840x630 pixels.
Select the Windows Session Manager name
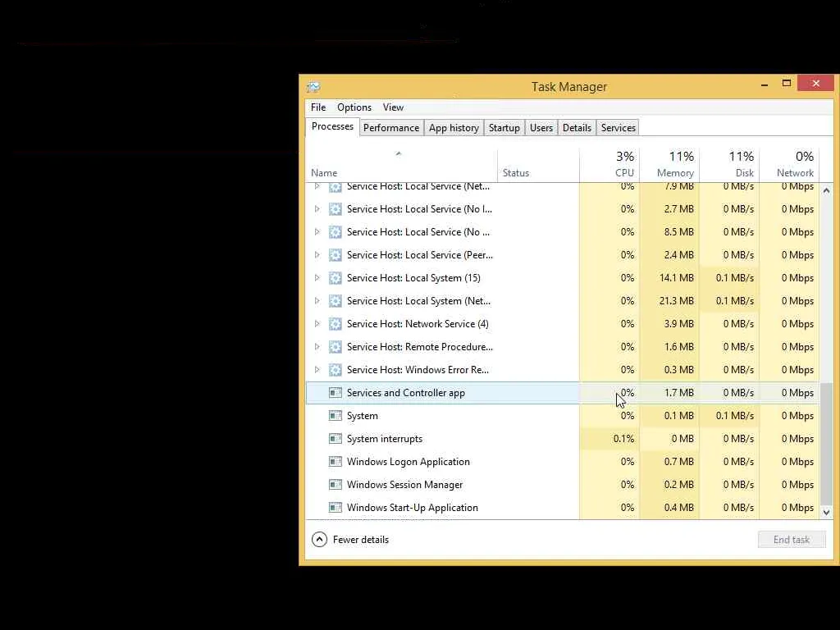point(404,485)
